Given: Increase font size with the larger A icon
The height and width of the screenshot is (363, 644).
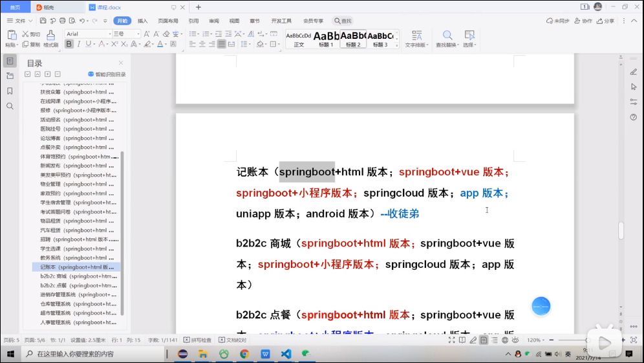Looking at the screenshot, I should click(147, 34).
